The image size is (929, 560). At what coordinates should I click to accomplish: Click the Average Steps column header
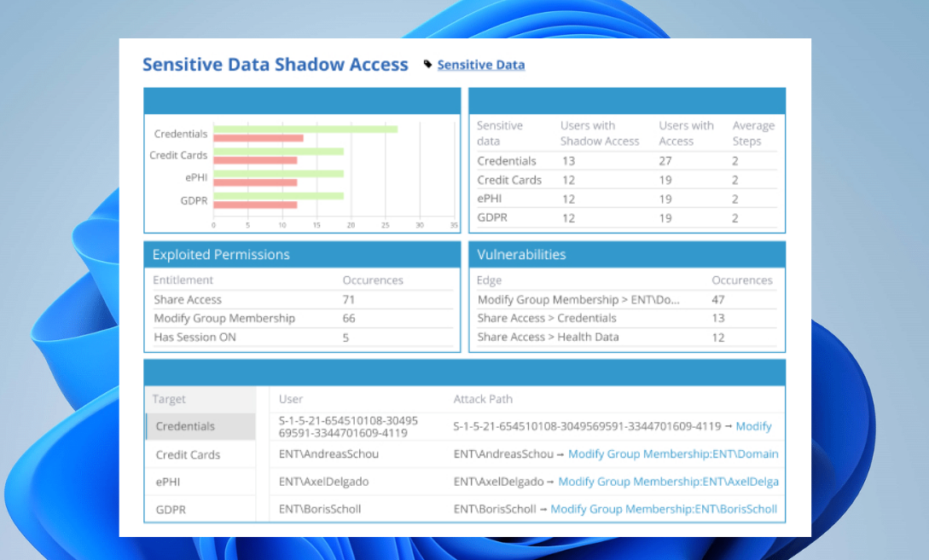tap(753, 133)
